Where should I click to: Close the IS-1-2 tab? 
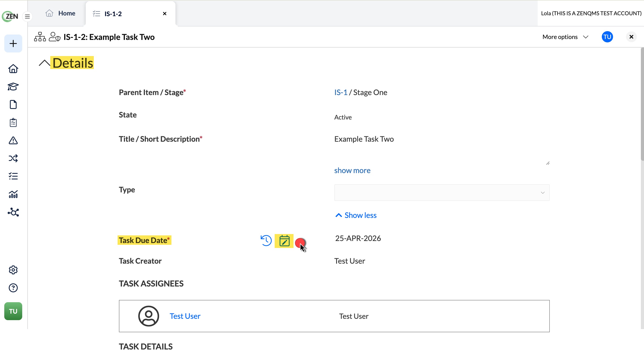[x=164, y=13]
